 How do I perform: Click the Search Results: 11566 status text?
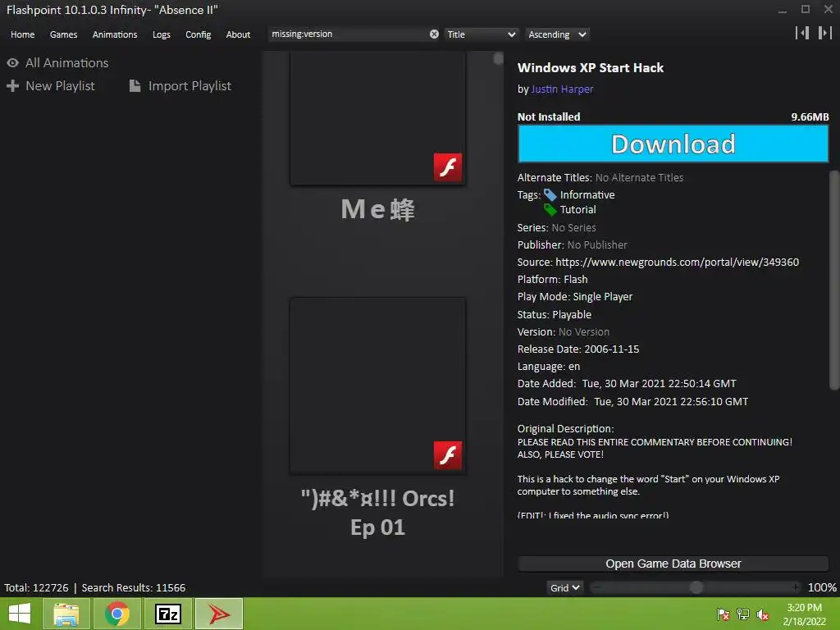(134, 587)
